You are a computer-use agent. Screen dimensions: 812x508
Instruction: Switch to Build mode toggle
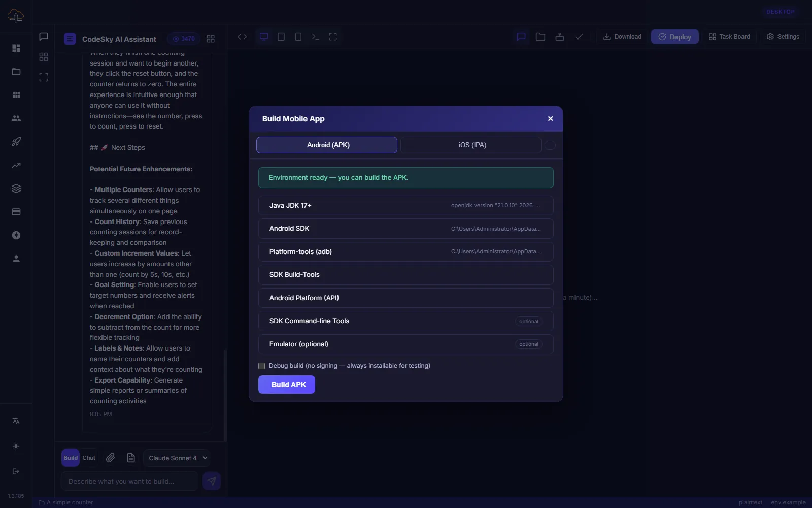pos(71,458)
